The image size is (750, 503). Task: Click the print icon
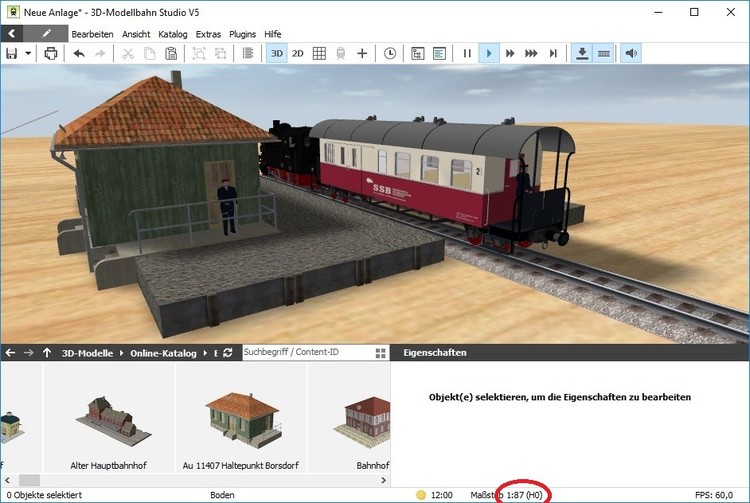(x=51, y=53)
